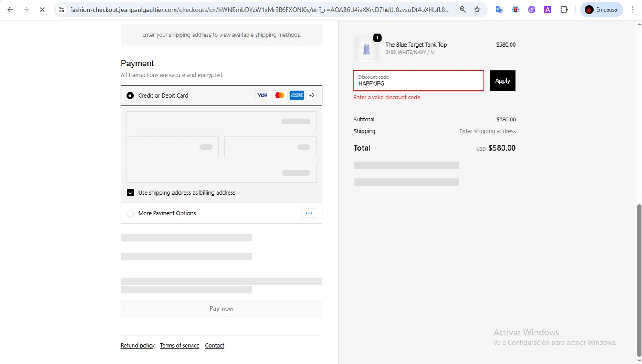
Task: Click the Visa card icon
Action: click(262, 95)
